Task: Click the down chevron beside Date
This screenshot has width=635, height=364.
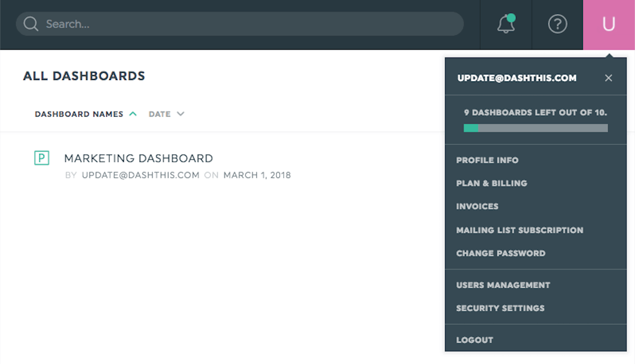Action: click(x=181, y=114)
